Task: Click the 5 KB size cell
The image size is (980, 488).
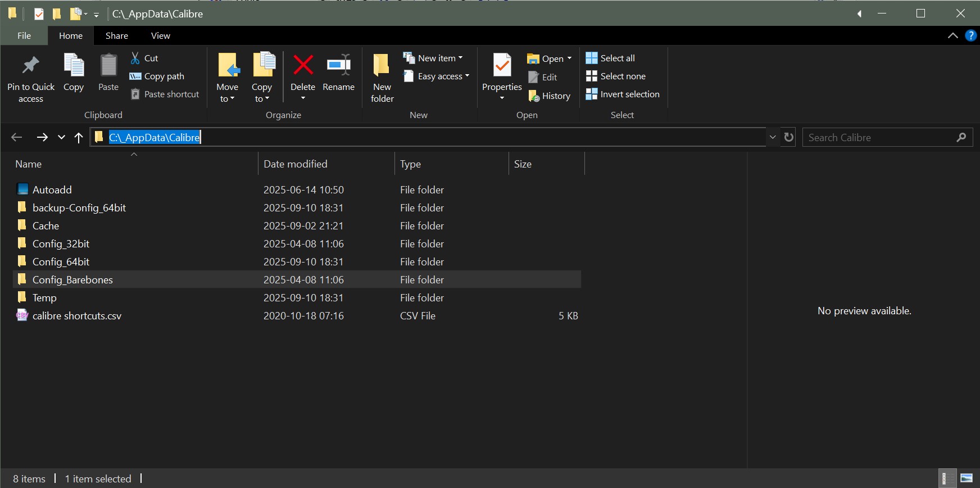Action: 568,315
